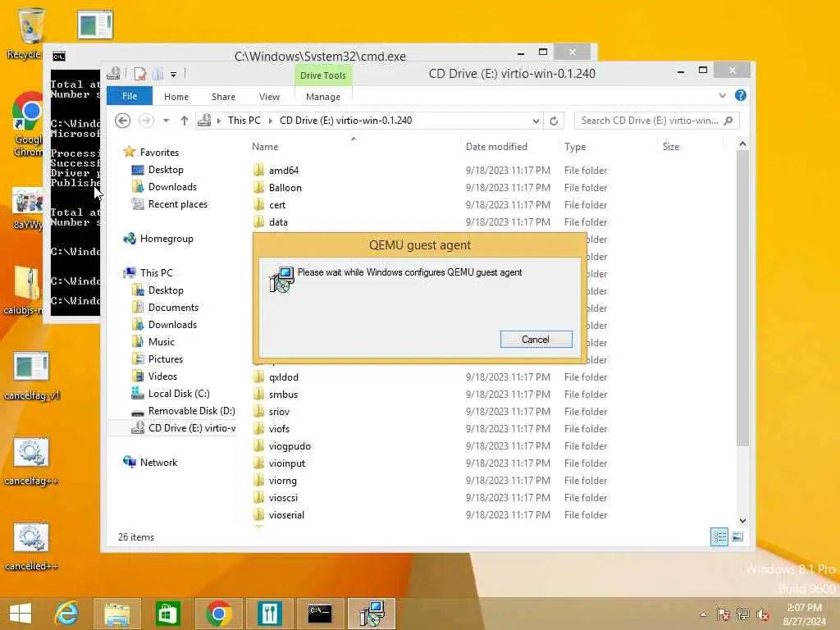Select Pictures under This PC
The width and height of the screenshot is (840, 630).
coord(166,359)
